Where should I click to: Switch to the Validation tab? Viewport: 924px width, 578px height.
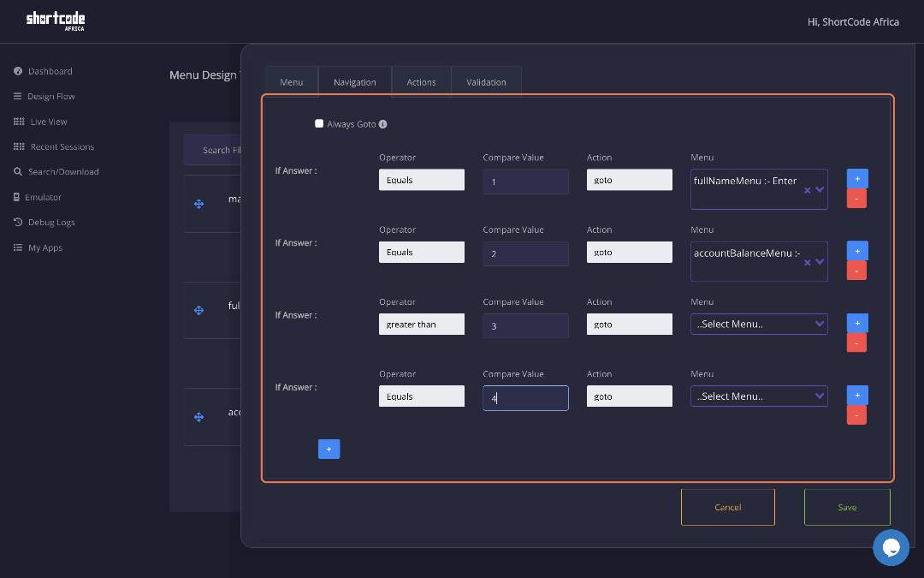pyautogui.click(x=486, y=82)
